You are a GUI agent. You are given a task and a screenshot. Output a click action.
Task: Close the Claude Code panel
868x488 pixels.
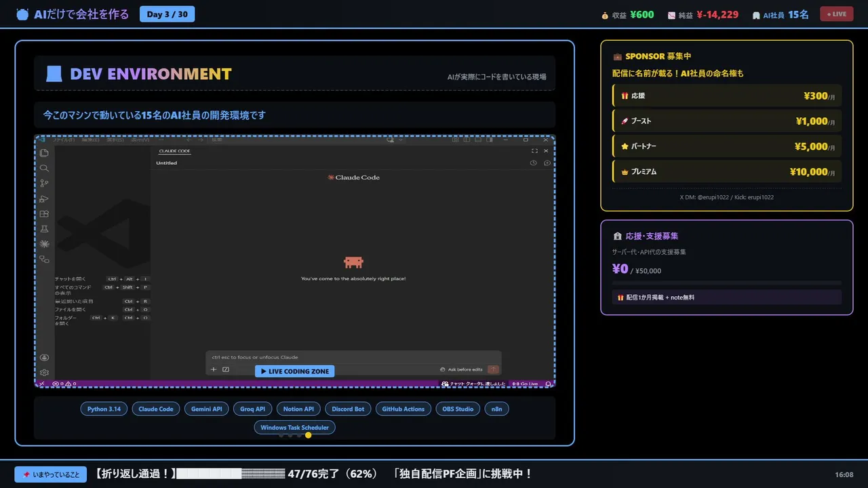coord(546,151)
